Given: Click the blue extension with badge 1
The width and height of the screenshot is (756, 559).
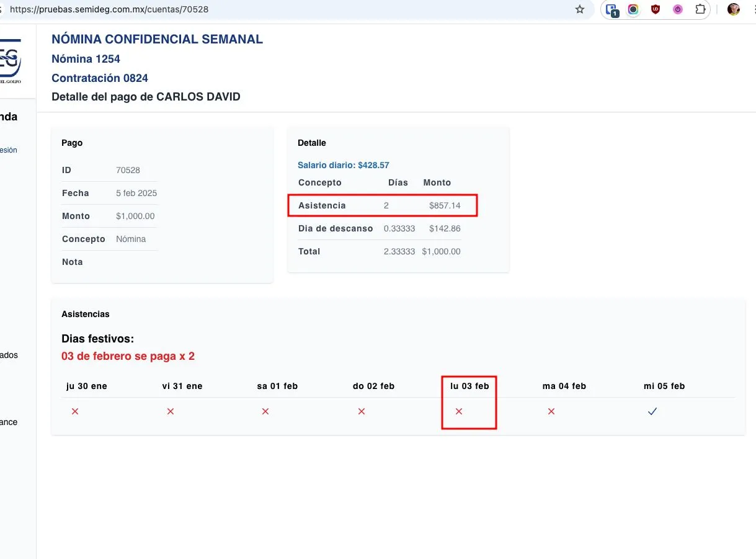Looking at the screenshot, I should (611, 9).
